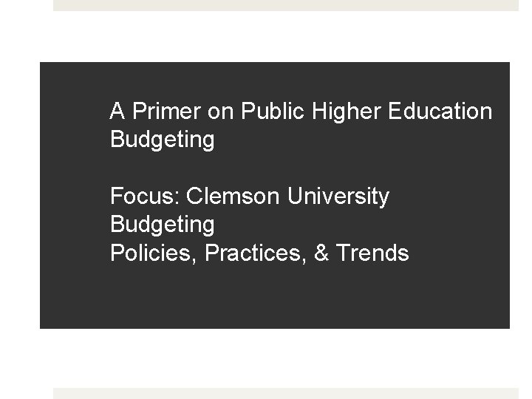Screen dimensions: 532x399
Task: Click the letter "A" starting the title
Action: click(x=117, y=112)
